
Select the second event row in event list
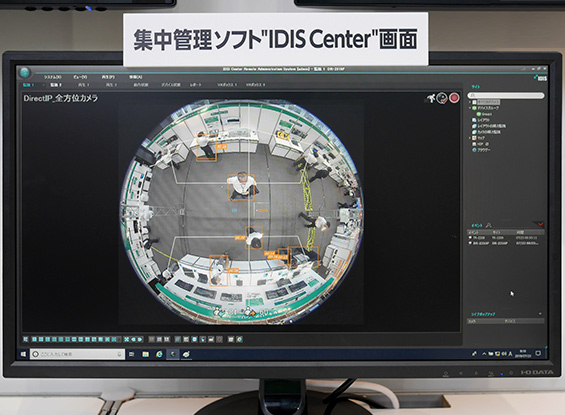506,244
